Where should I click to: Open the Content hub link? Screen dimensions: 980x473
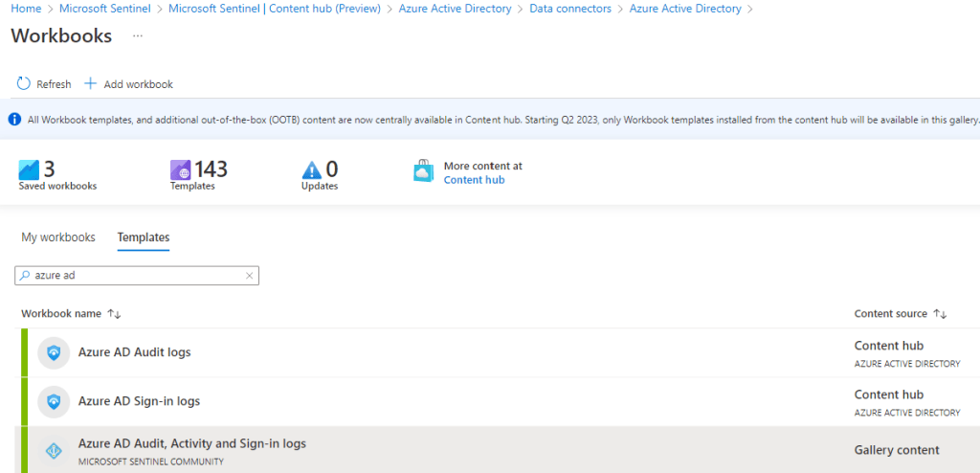click(474, 180)
